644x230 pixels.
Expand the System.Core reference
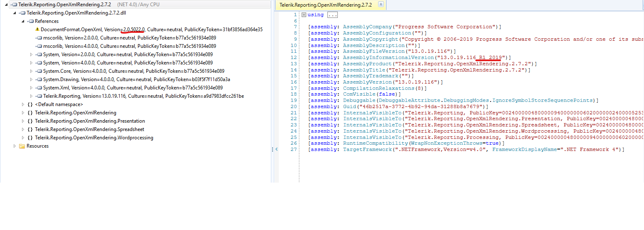(x=31, y=71)
